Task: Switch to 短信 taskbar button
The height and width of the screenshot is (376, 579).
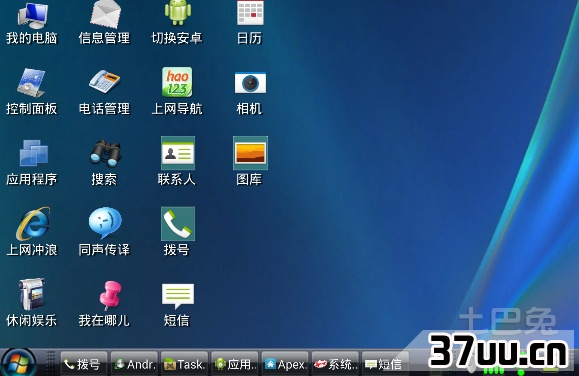Action: pos(385,364)
